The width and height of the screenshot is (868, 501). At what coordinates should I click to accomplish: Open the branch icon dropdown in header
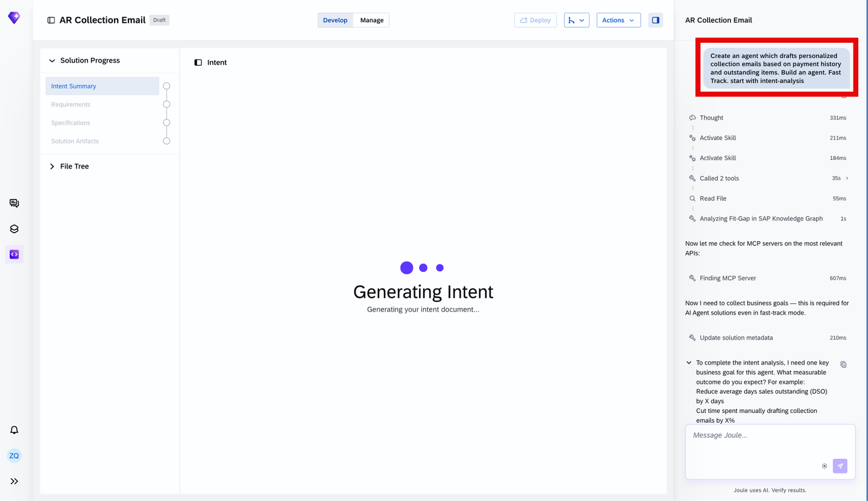click(576, 20)
